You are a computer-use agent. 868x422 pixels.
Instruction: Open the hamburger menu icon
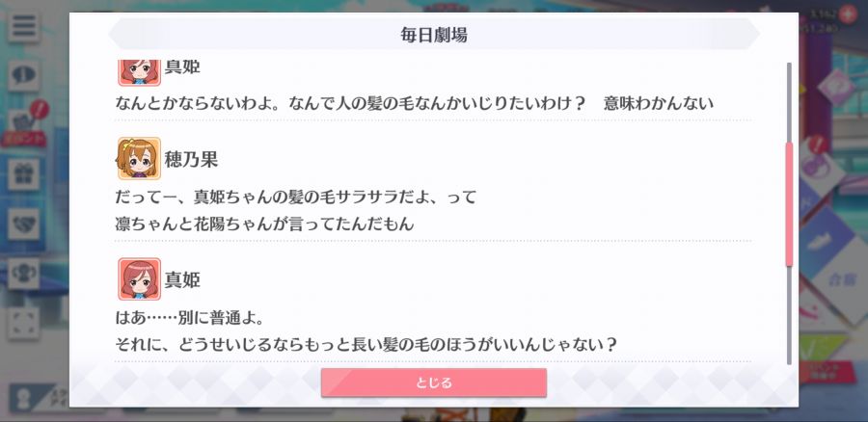[x=23, y=27]
